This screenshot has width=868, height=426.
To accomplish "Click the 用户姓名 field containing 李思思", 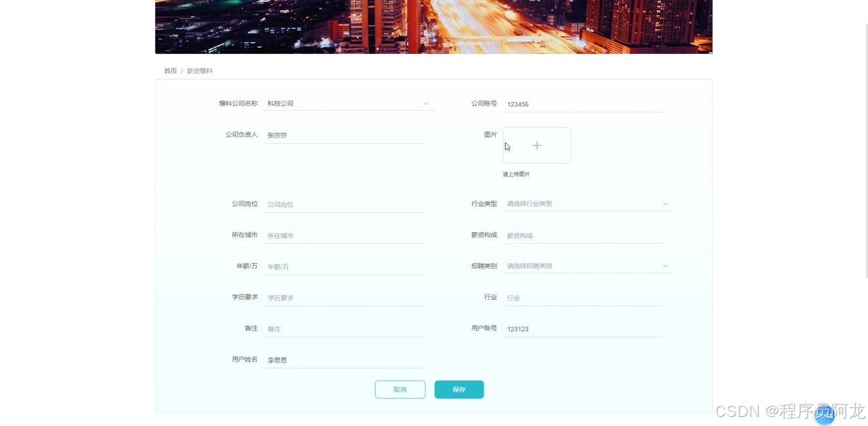I will click(x=343, y=359).
